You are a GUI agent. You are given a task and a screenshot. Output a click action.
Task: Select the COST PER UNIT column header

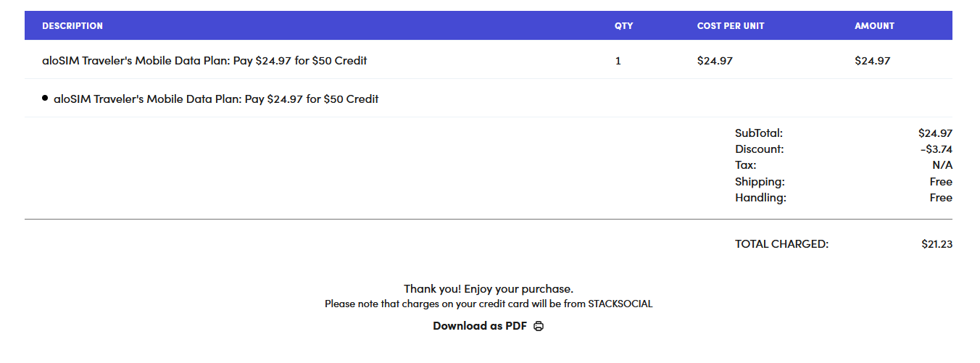(x=731, y=26)
